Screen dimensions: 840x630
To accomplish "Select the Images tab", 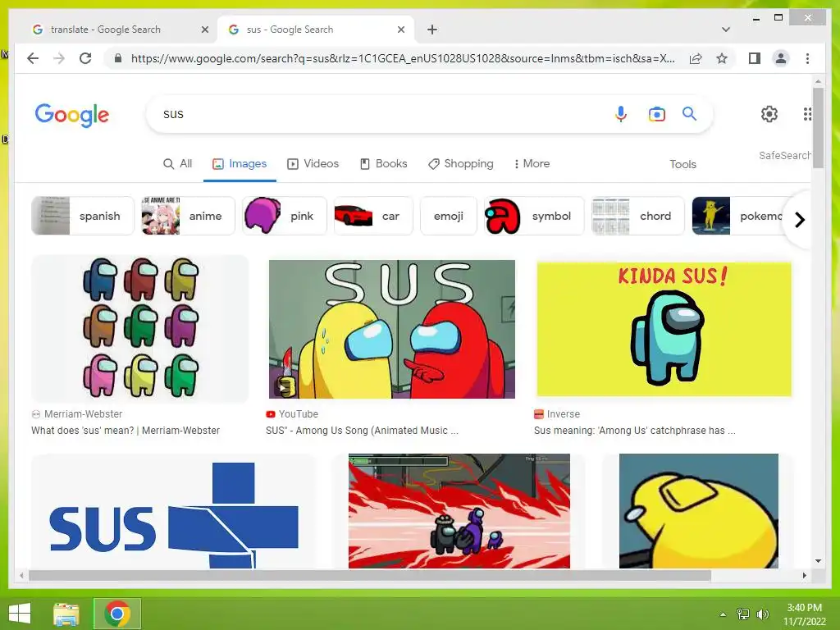I will 240,163.
